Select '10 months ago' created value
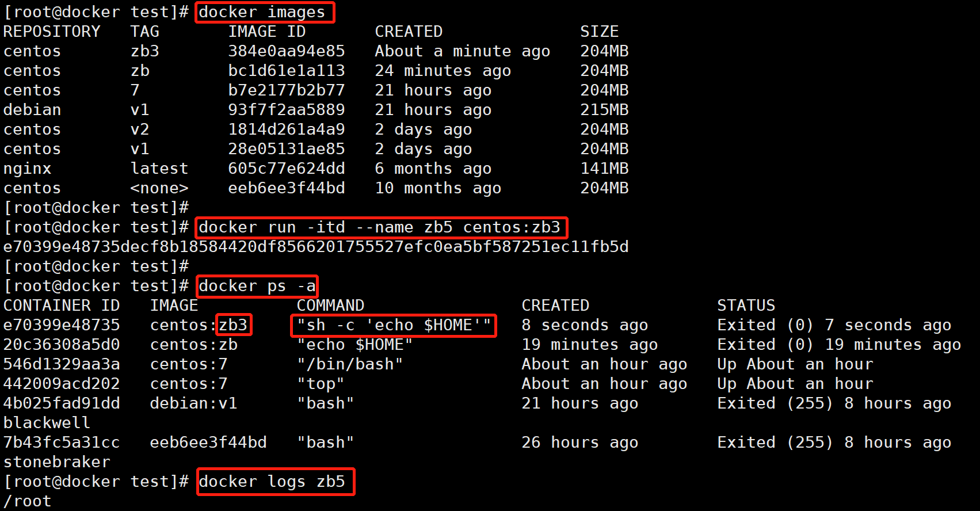Image resolution: width=980 pixels, height=511 pixels. tap(438, 189)
